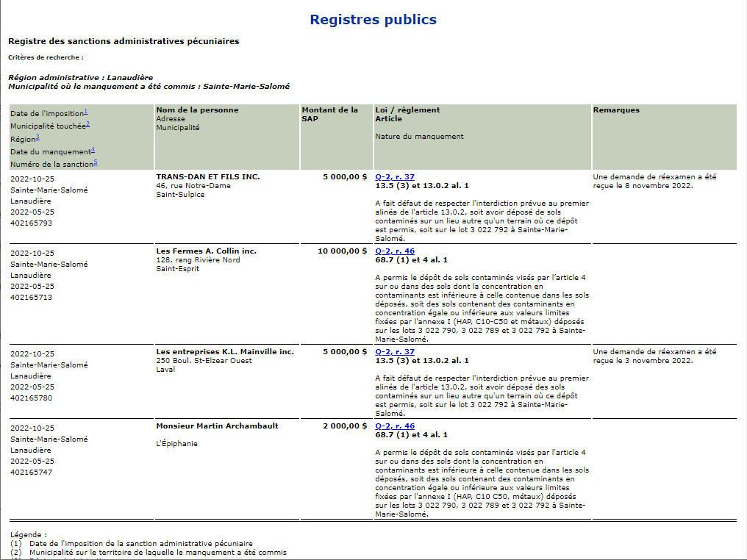Select the name TRANS-DAN ET FILS INC.

point(208,176)
